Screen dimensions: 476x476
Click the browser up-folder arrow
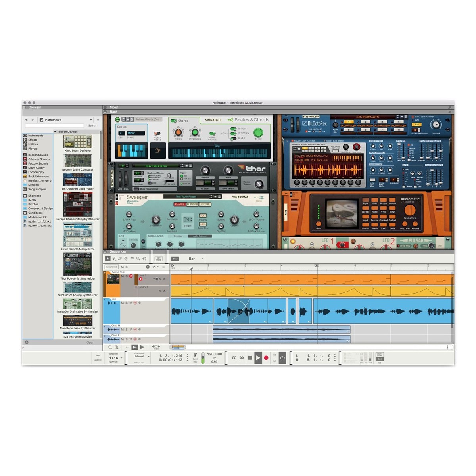[x=98, y=120]
